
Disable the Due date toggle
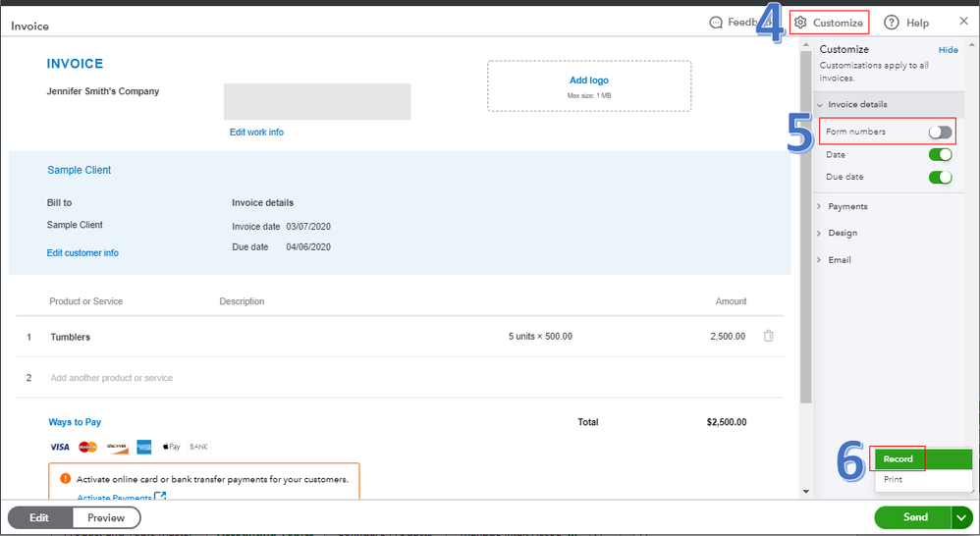pyautogui.click(x=940, y=178)
